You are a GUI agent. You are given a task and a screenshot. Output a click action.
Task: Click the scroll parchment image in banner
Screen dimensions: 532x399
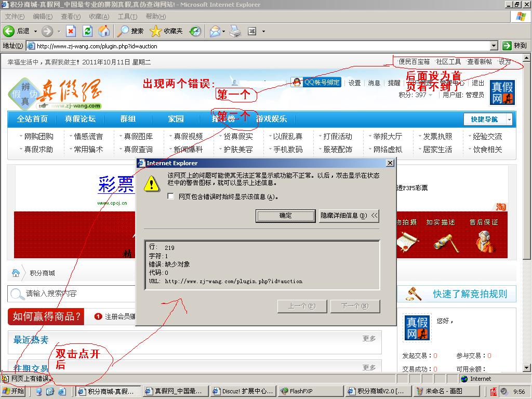point(407,242)
